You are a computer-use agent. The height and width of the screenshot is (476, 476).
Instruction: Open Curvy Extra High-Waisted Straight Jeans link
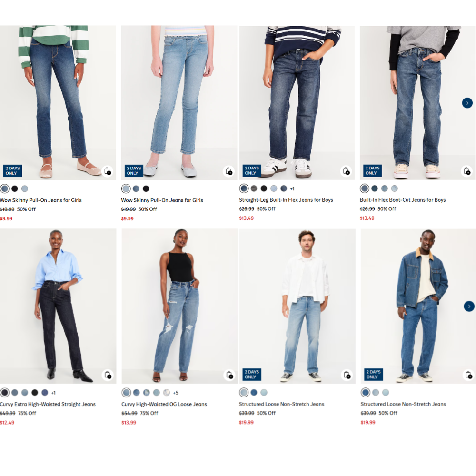pyautogui.click(x=48, y=404)
